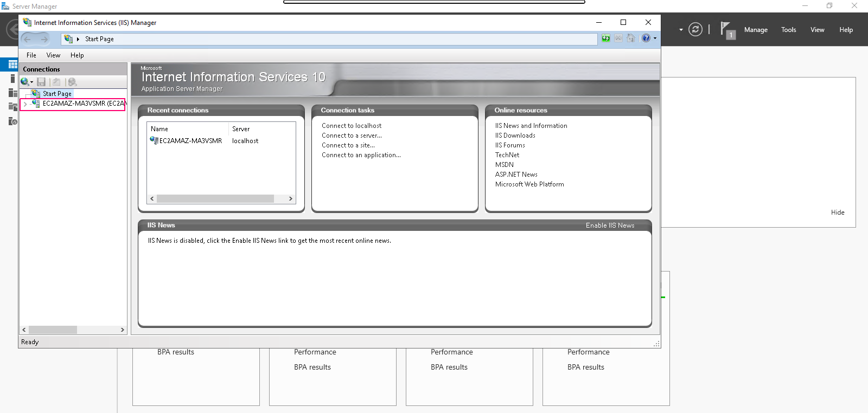Click the Local Server icon in Server Manager's sidebar
This screenshot has height=413, width=868.
[x=12, y=79]
